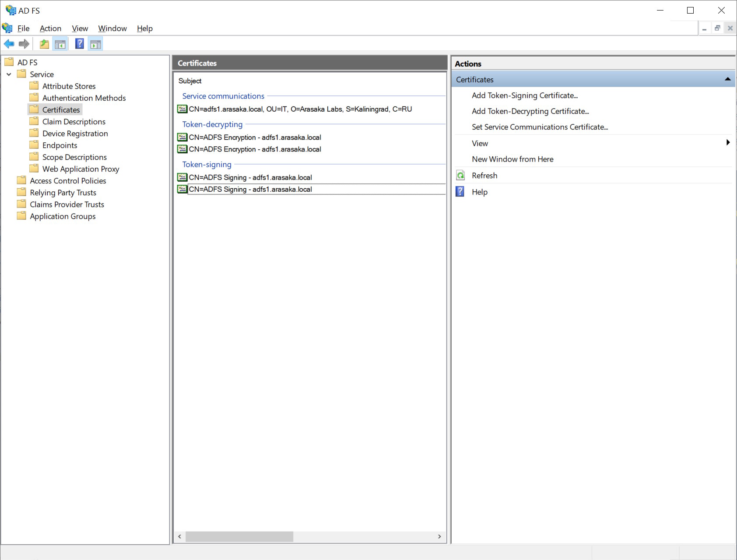Click the blue Help toolbar icon

pyautogui.click(x=79, y=44)
